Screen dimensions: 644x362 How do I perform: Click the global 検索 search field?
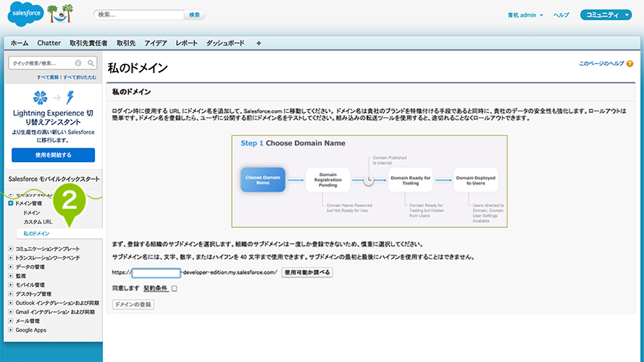pyautogui.click(x=138, y=14)
